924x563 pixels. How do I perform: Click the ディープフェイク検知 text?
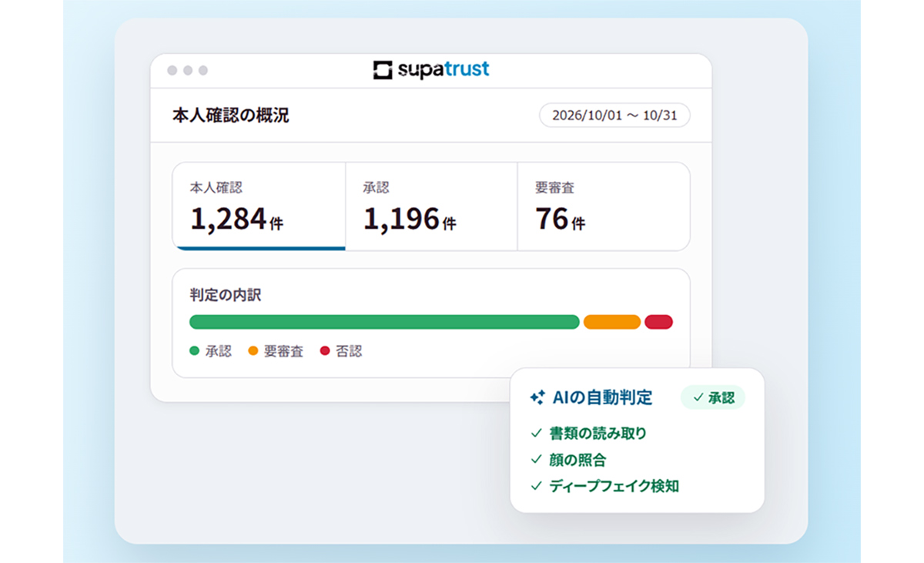click(x=614, y=486)
